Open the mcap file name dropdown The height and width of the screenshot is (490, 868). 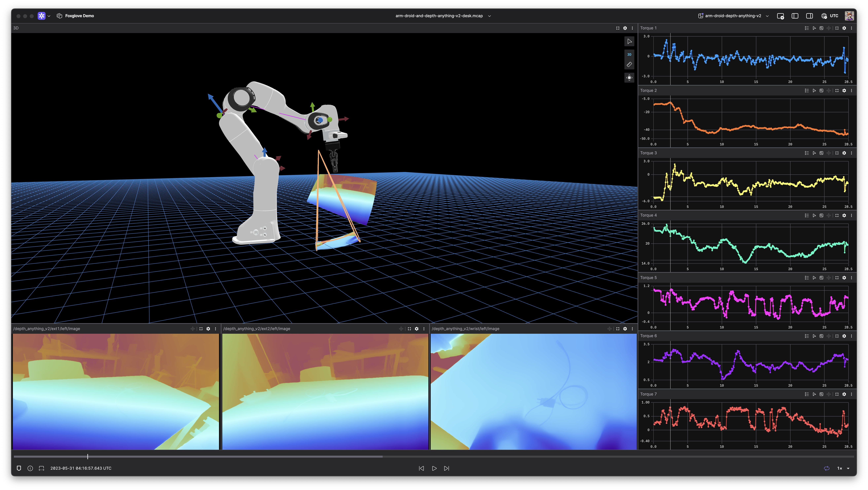489,16
